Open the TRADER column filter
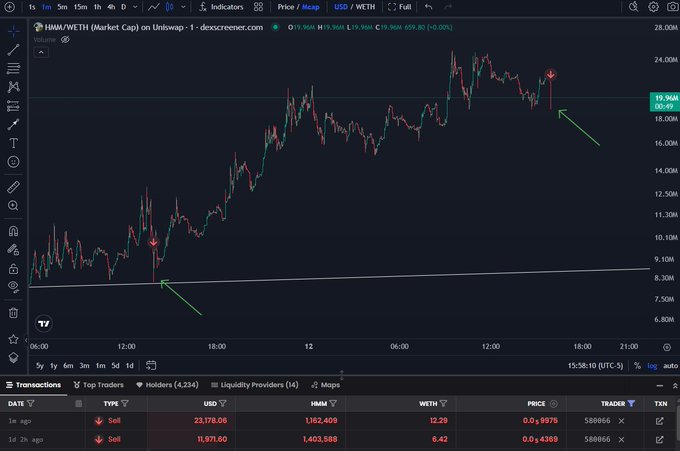The height and width of the screenshot is (451, 680). (631, 403)
